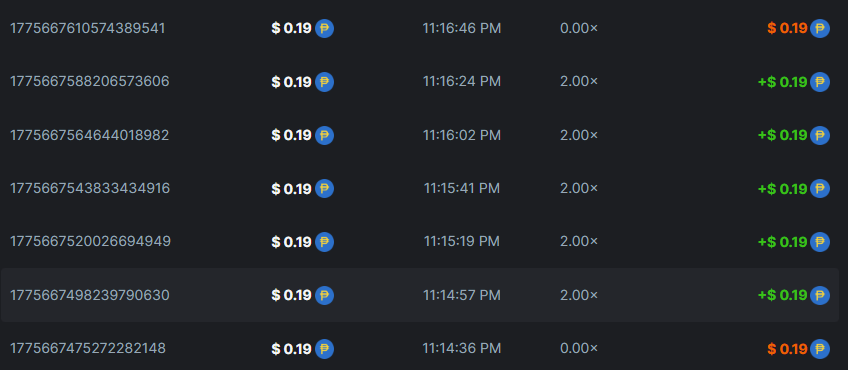Click peso coin icon beside bet amount at 11:14:57 PM
848x370 pixels.
(x=324, y=295)
